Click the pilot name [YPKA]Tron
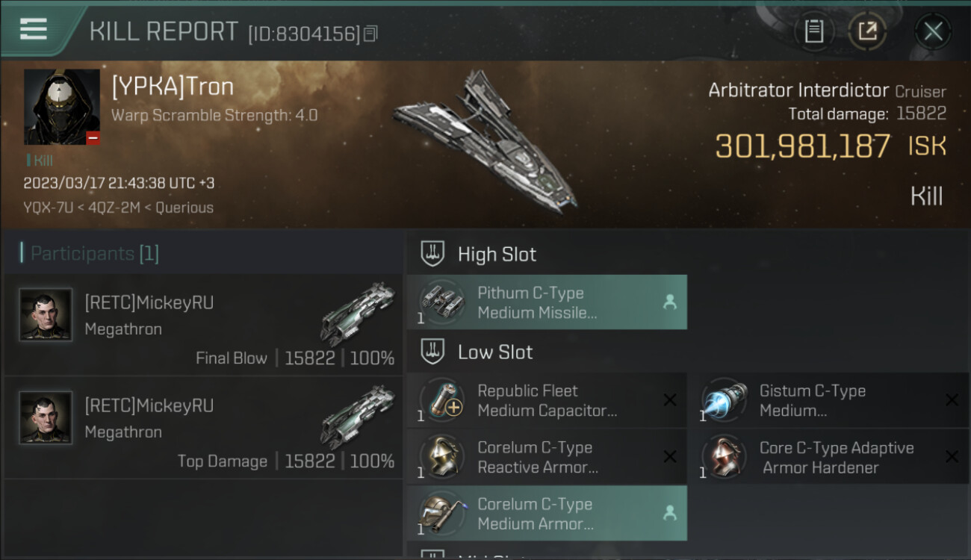Screen dimensions: 971x560 [x=173, y=87]
